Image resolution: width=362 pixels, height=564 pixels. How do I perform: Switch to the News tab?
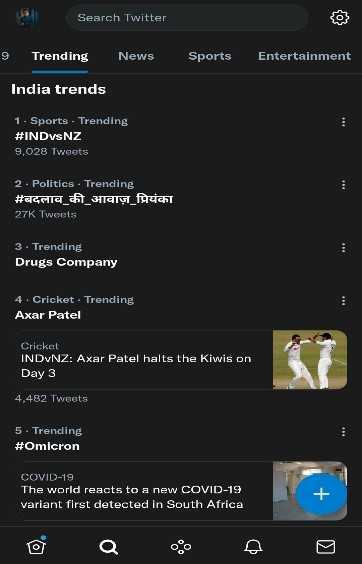click(136, 56)
